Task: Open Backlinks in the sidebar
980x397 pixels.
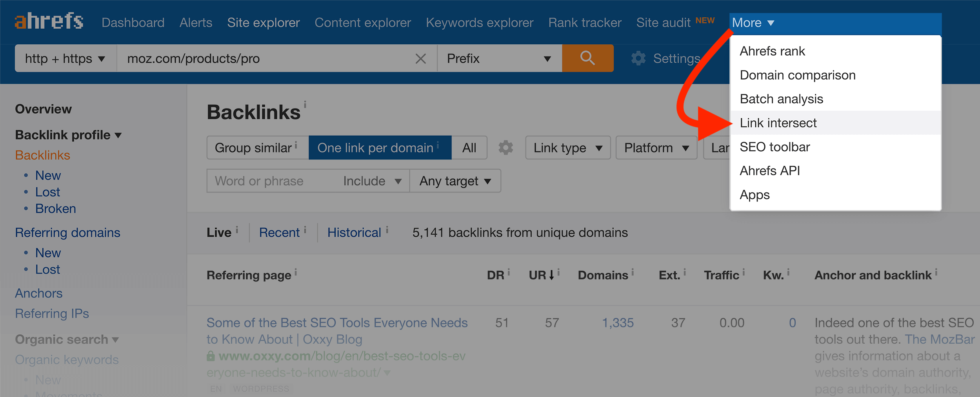Action: [x=42, y=155]
